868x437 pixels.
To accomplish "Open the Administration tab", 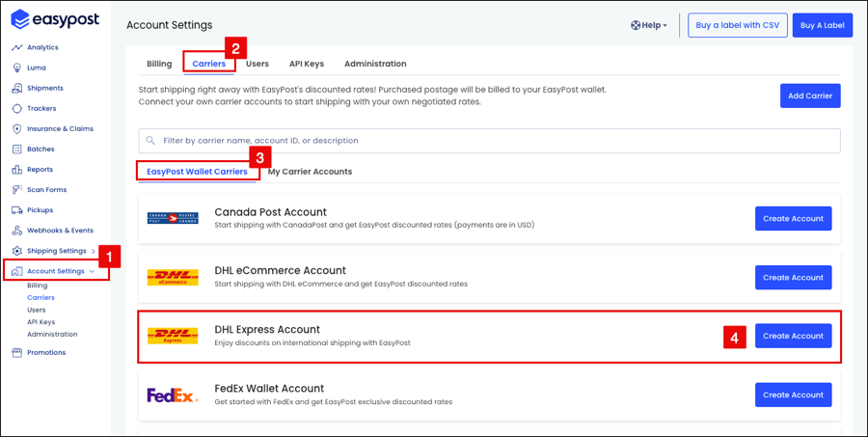I will click(375, 64).
